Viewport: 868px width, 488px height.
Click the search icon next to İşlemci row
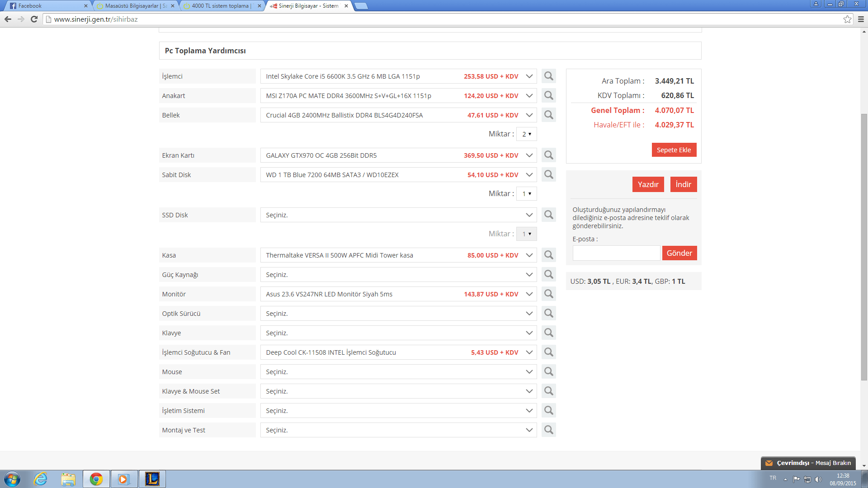pyautogui.click(x=548, y=76)
